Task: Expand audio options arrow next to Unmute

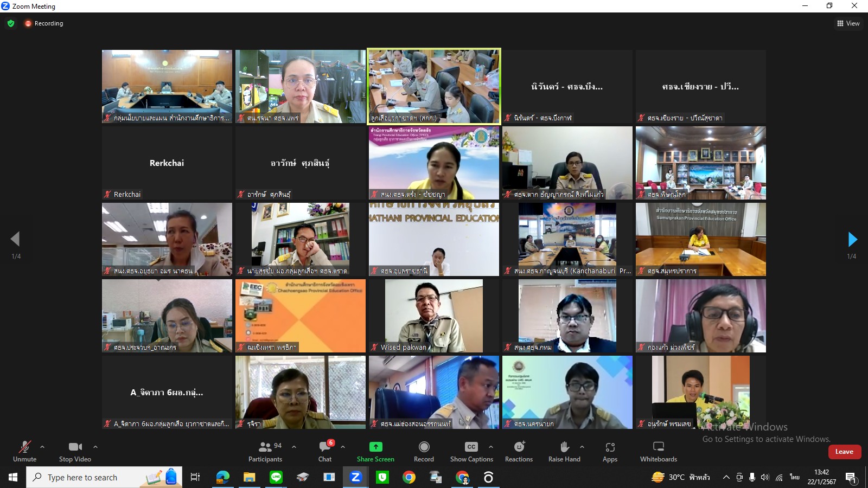Action: coord(42,447)
